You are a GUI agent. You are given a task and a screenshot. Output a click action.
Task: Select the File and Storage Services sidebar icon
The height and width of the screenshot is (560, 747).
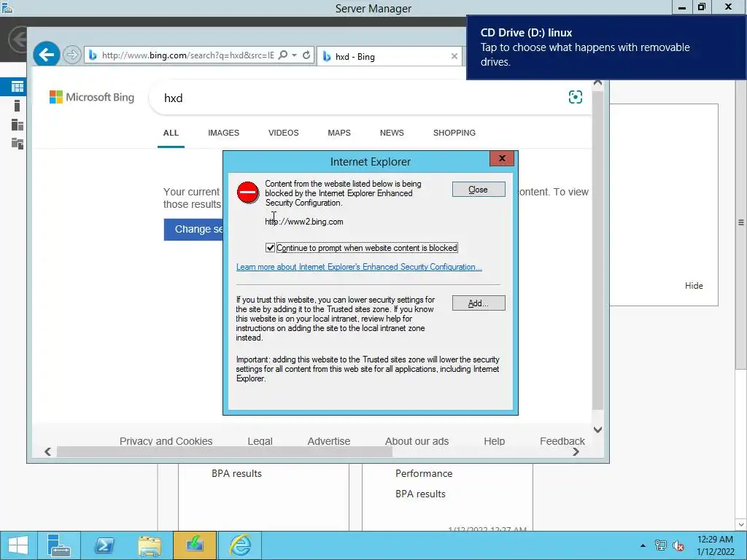pyautogui.click(x=18, y=144)
